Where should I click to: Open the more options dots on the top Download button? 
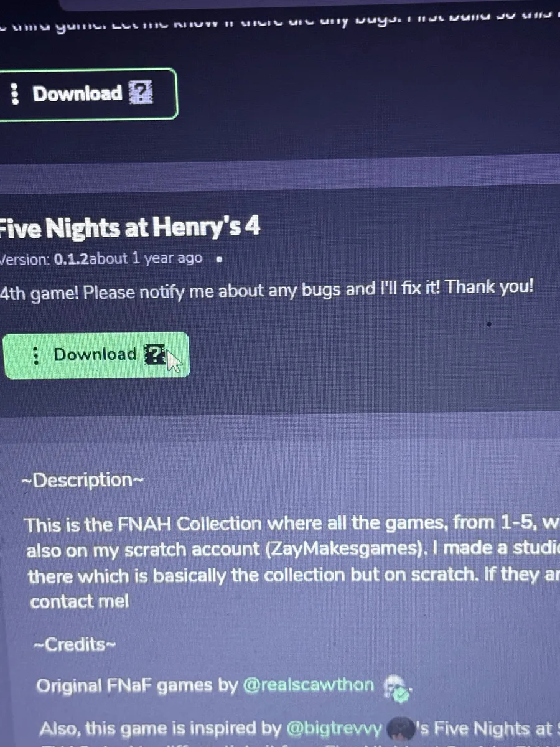click(x=14, y=94)
